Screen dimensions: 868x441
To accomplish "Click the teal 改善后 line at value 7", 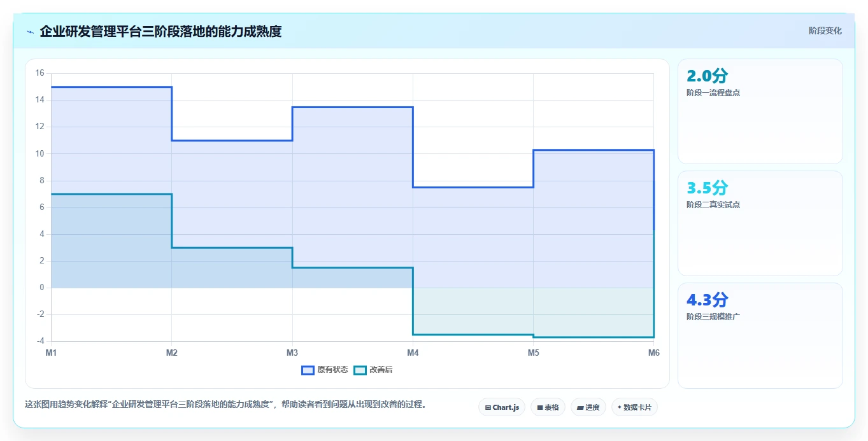I will (111, 194).
